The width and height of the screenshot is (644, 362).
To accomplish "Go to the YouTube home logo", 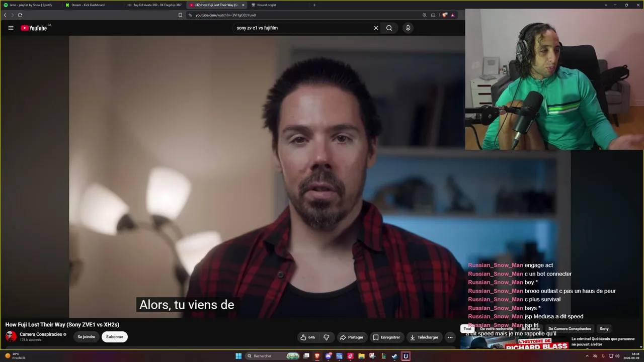I will (34, 28).
